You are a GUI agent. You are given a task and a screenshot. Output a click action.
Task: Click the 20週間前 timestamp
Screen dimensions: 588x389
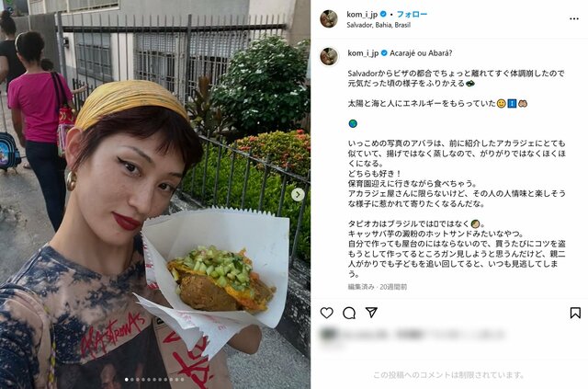coord(393,287)
